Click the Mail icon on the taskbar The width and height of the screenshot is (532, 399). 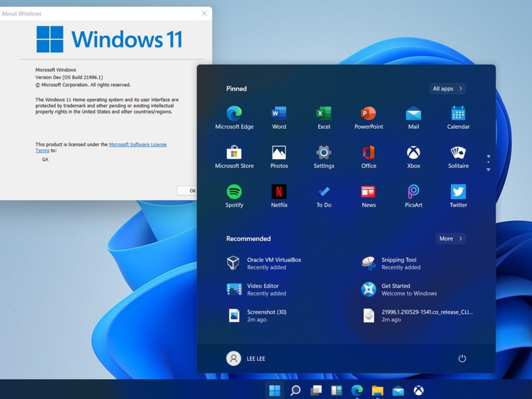[x=398, y=391]
